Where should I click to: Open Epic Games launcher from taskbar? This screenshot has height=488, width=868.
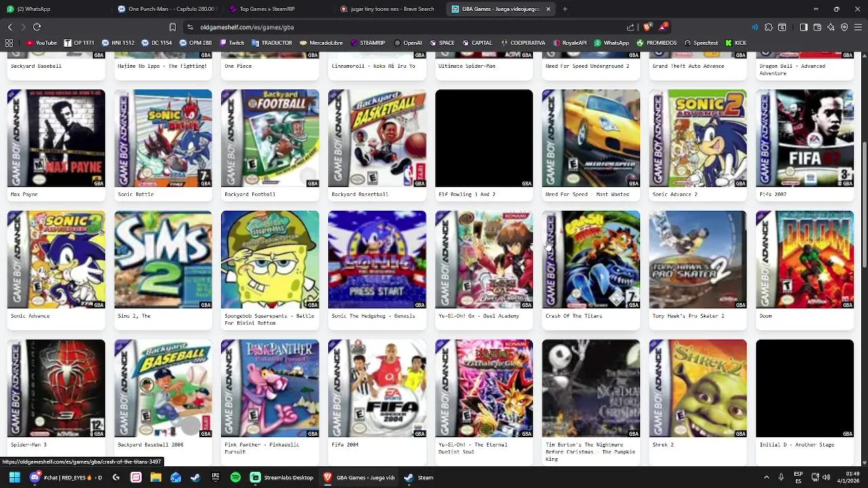216,477
